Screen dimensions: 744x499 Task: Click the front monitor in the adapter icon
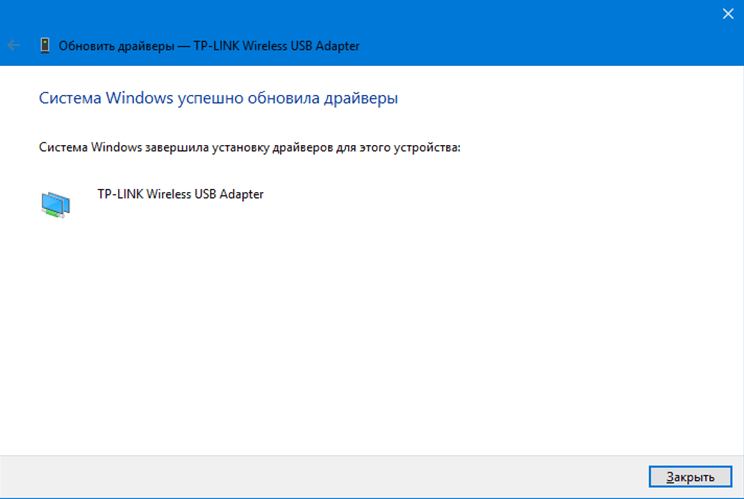tap(51, 208)
